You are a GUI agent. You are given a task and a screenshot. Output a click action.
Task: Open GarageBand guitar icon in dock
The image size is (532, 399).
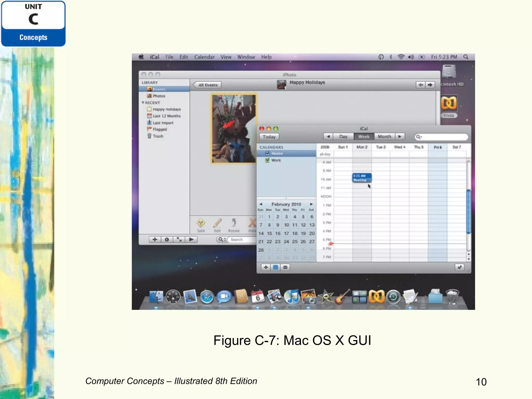pos(342,297)
